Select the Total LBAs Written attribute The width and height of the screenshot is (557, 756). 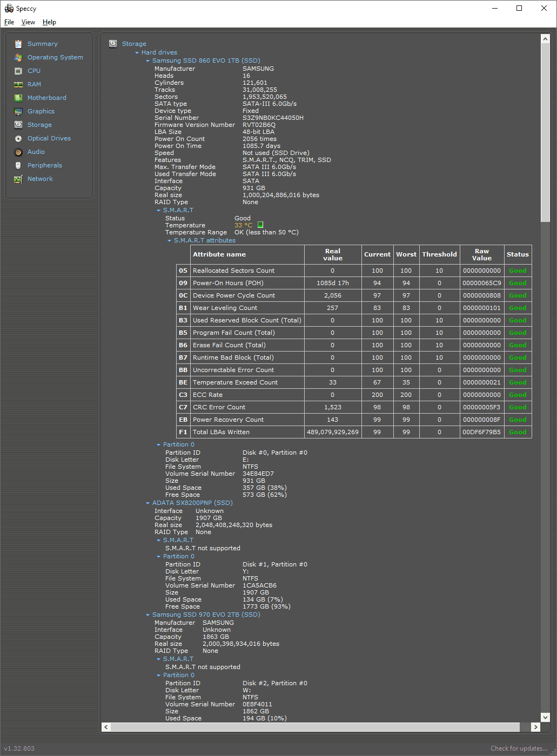coord(221,432)
